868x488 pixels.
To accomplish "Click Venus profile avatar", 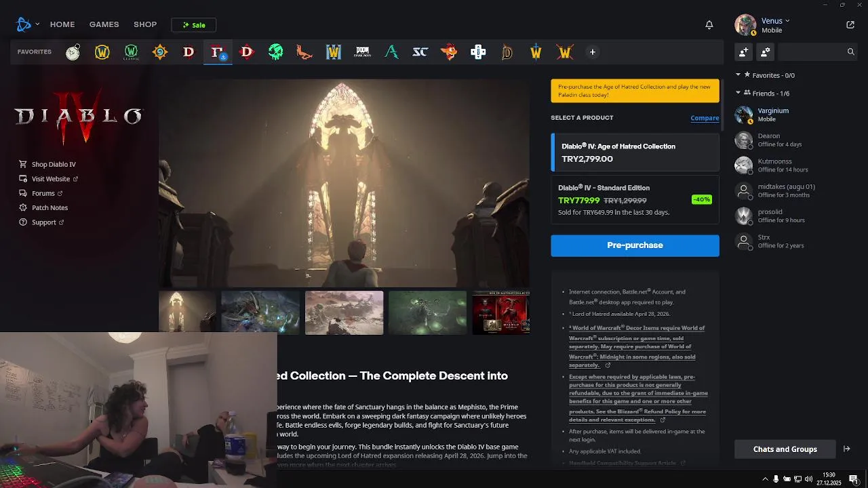I will click(745, 25).
